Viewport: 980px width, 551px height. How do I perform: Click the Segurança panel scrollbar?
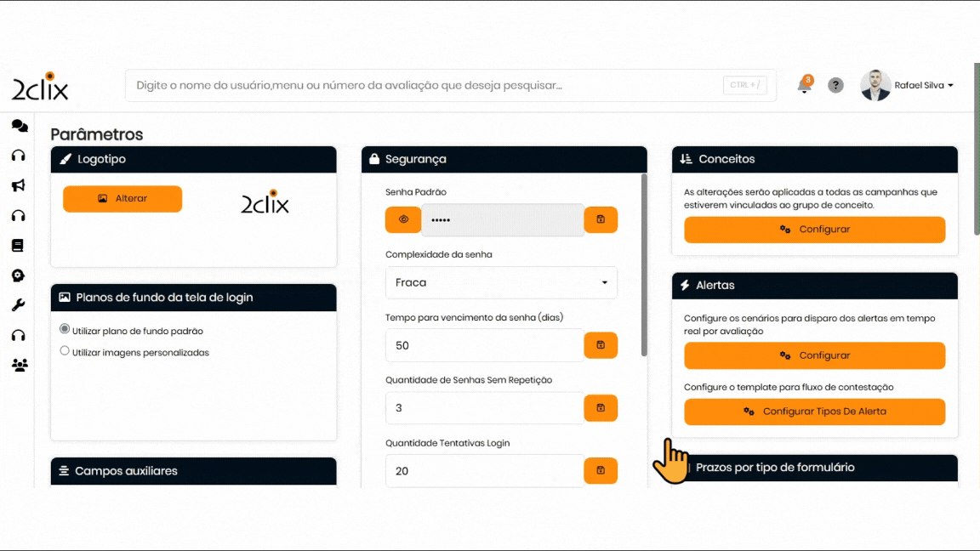coord(644,265)
